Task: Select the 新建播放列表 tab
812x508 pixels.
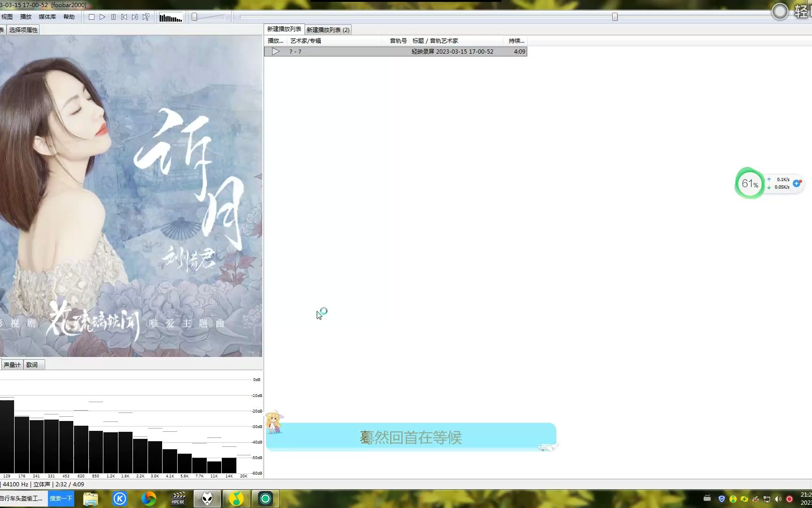Action: [x=284, y=29]
